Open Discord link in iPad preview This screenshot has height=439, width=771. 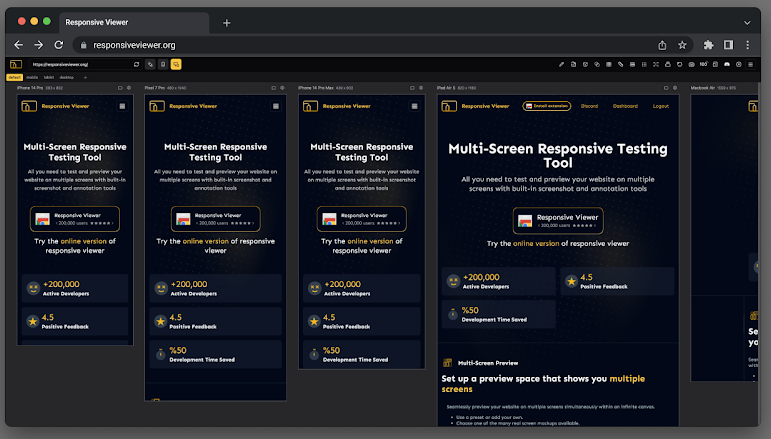(589, 106)
